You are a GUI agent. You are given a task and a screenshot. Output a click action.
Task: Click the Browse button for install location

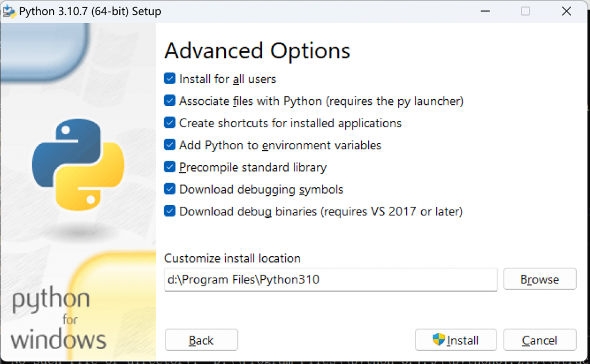[x=539, y=279]
